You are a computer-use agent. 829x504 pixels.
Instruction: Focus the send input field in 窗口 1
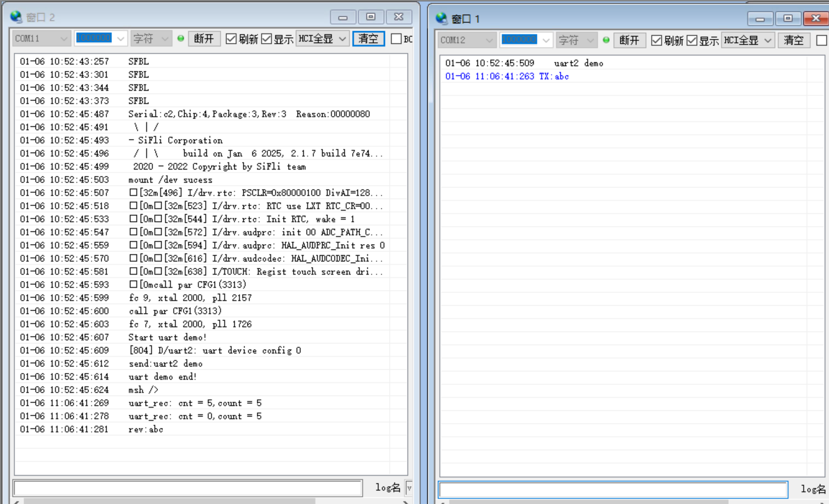[x=613, y=489]
